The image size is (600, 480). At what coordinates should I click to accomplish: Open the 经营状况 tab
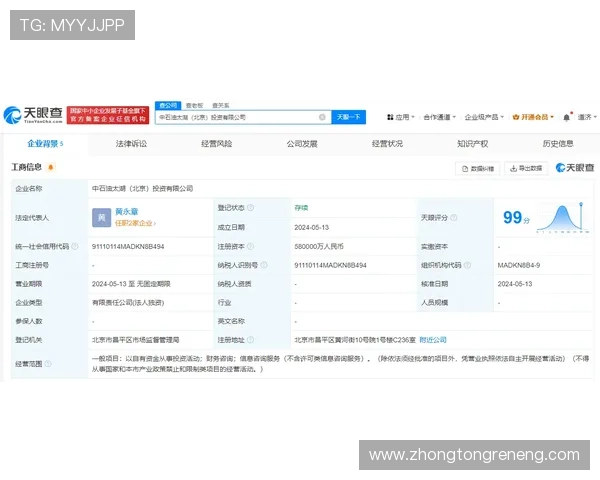387,144
